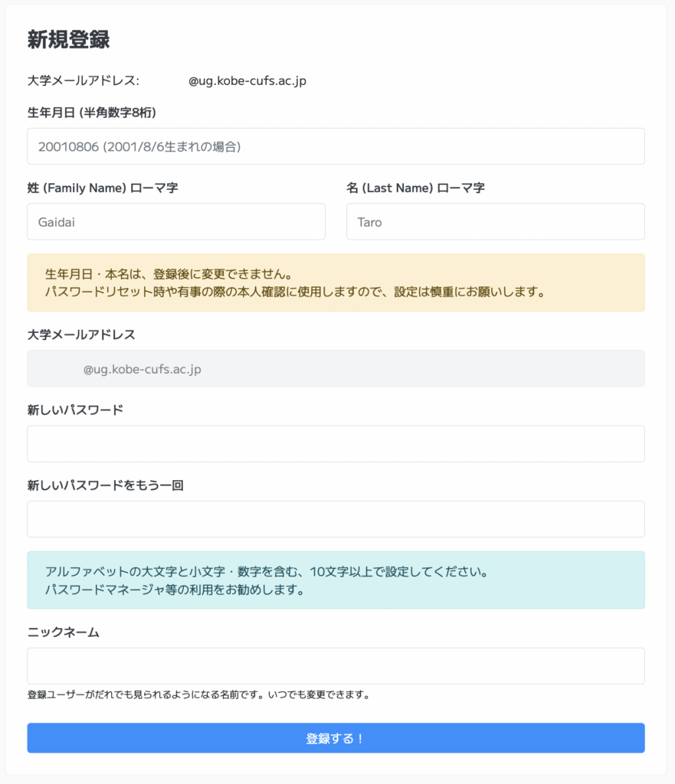Focus the 新しいパスワード input box
The image size is (675, 784).
(x=336, y=444)
